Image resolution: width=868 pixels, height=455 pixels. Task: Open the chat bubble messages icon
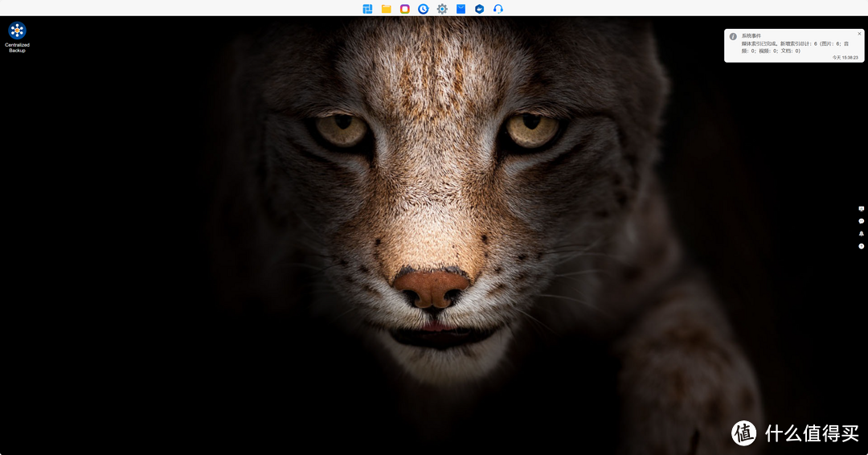(862, 221)
